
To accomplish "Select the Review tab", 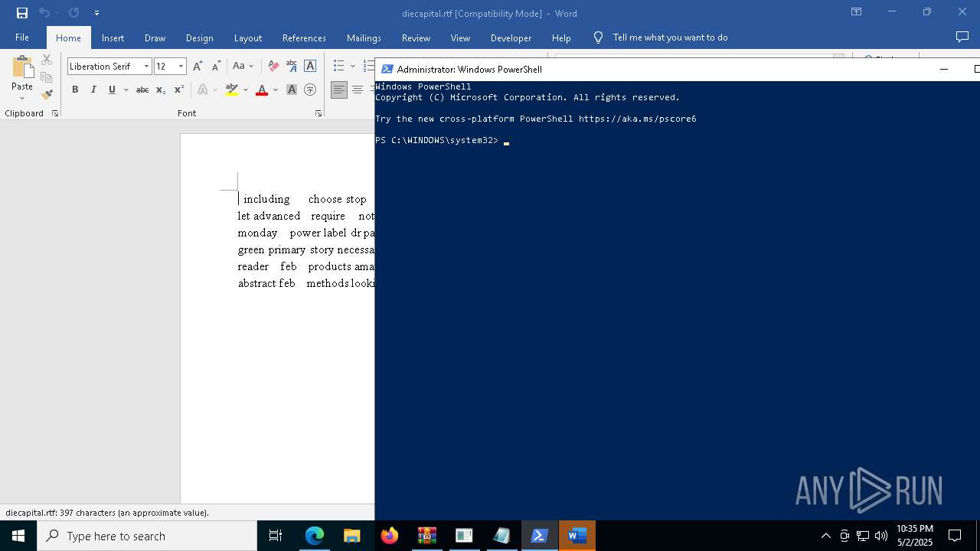I will (x=416, y=37).
